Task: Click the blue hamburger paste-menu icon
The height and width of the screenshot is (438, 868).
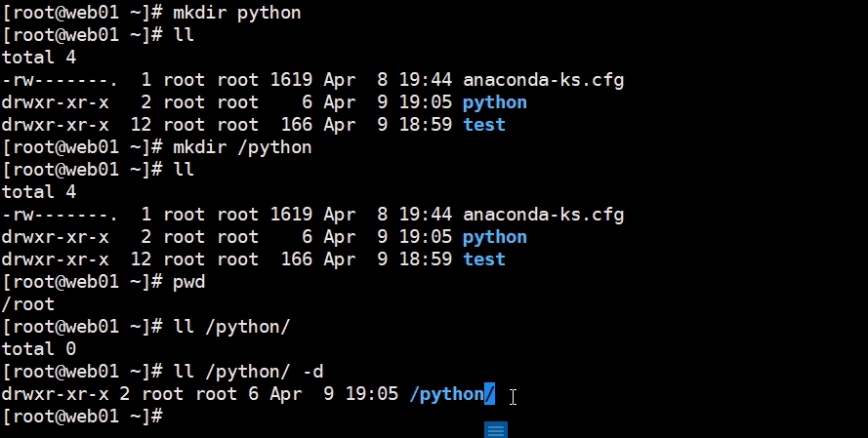Action: coord(496,429)
